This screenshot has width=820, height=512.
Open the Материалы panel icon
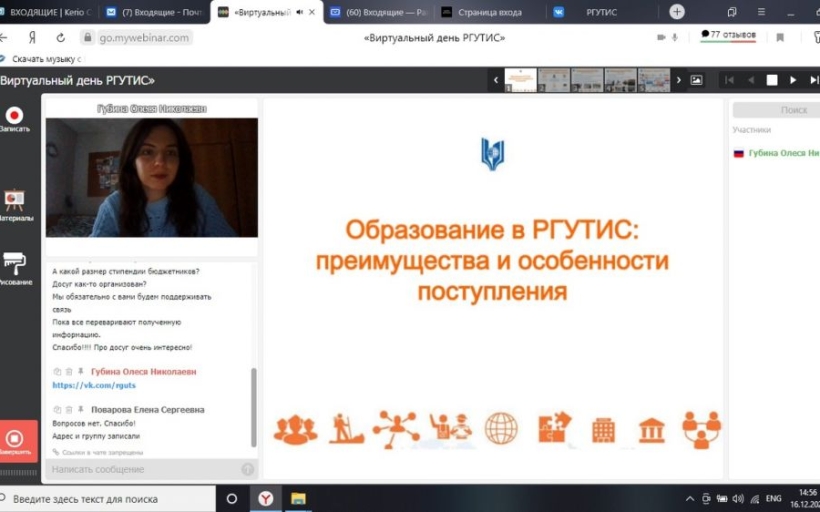pyautogui.click(x=15, y=205)
